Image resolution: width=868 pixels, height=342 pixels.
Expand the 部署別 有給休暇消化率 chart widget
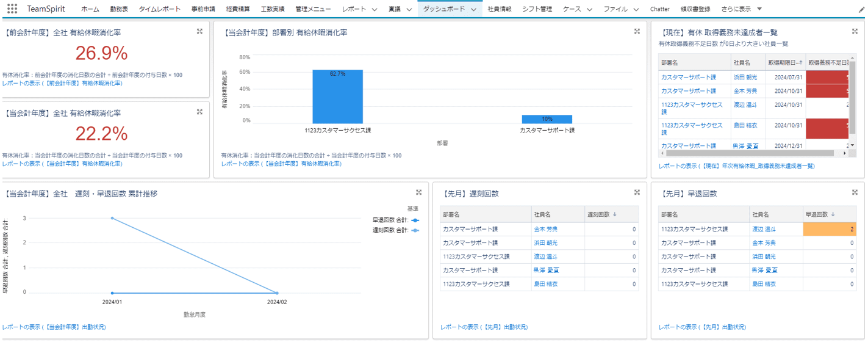[637, 32]
